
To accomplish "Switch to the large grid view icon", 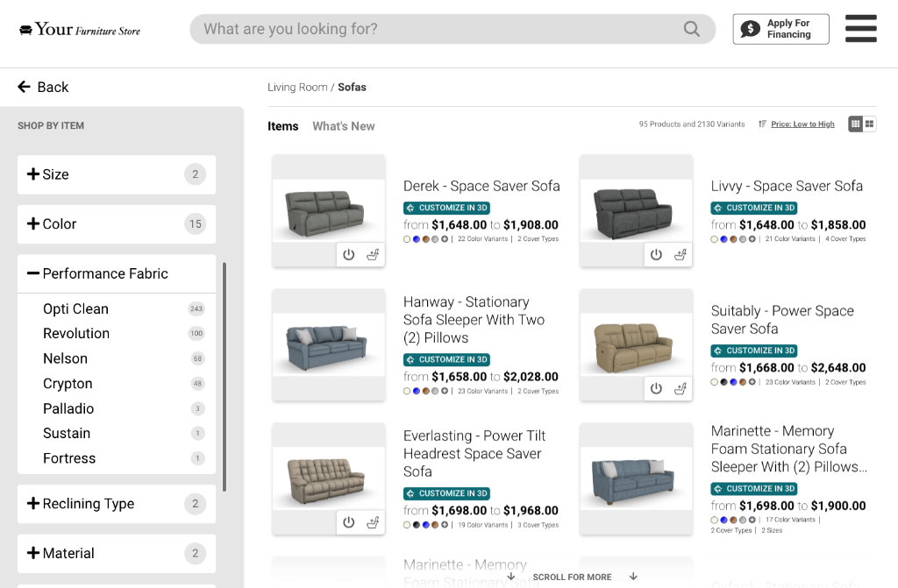I will (869, 124).
